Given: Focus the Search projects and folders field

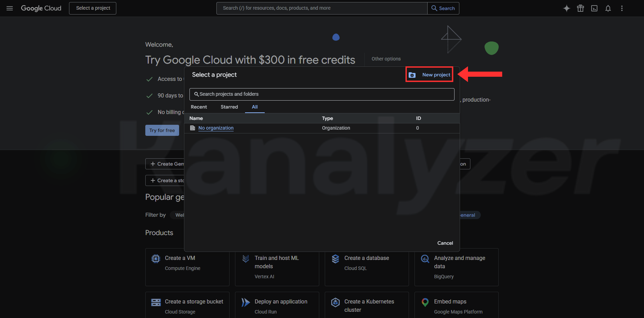Looking at the screenshot, I should click(322, 94).
